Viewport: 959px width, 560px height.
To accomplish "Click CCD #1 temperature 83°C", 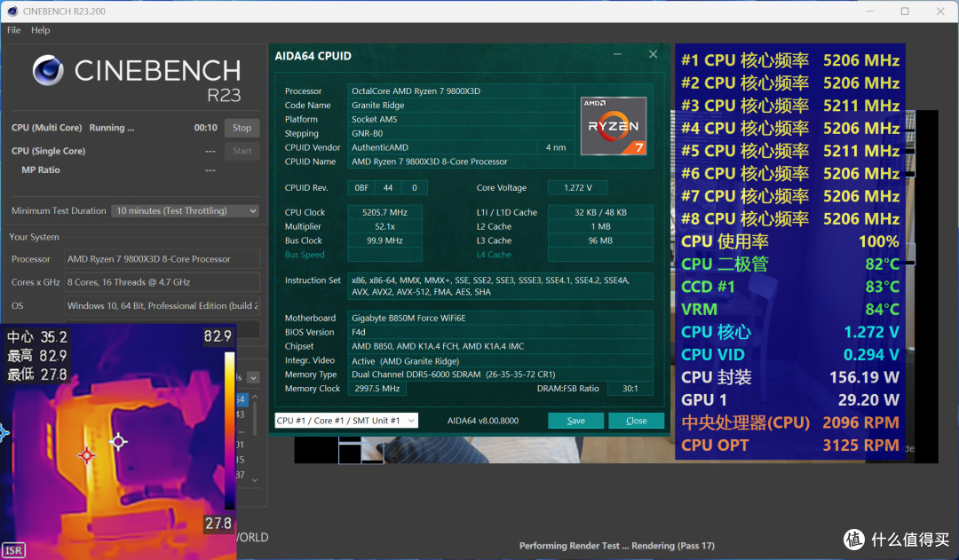I will point(882,287).
